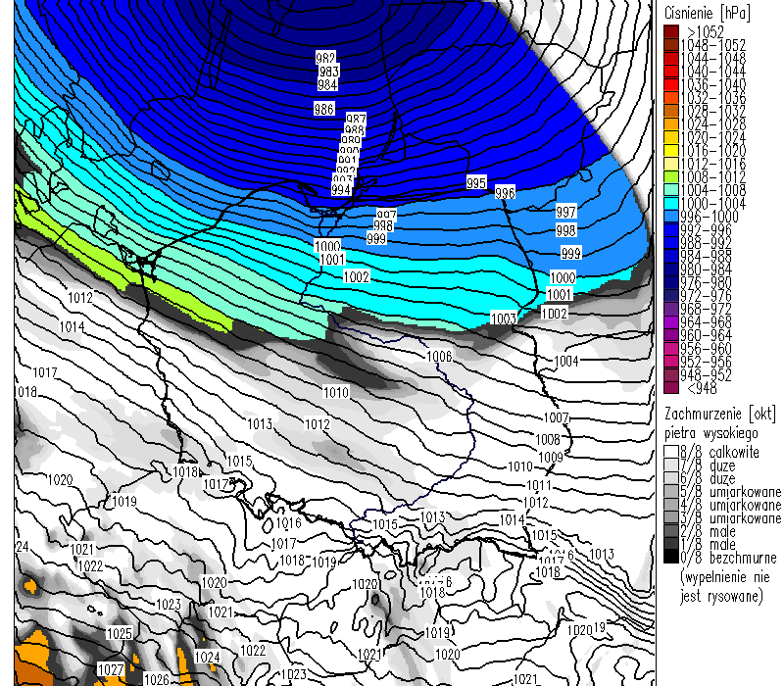Click the 986 isobar label
The height and width of the screenshot is (686, 784).
[324, 109]
